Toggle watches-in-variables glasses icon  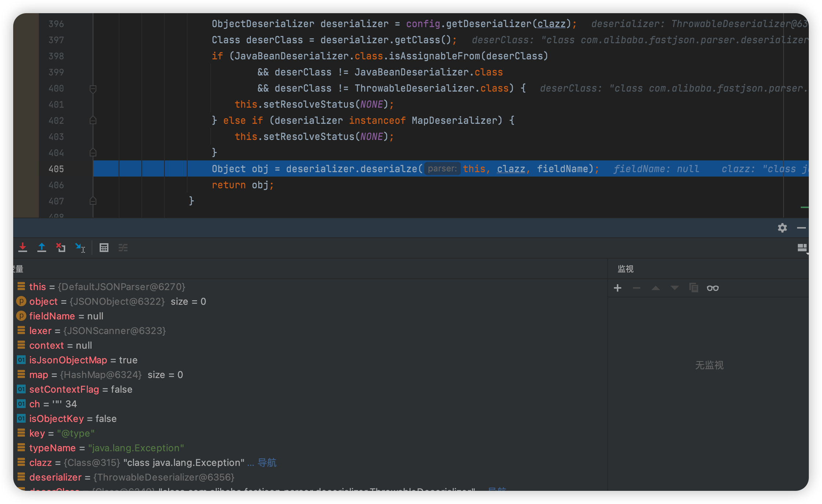coord(713,288)
